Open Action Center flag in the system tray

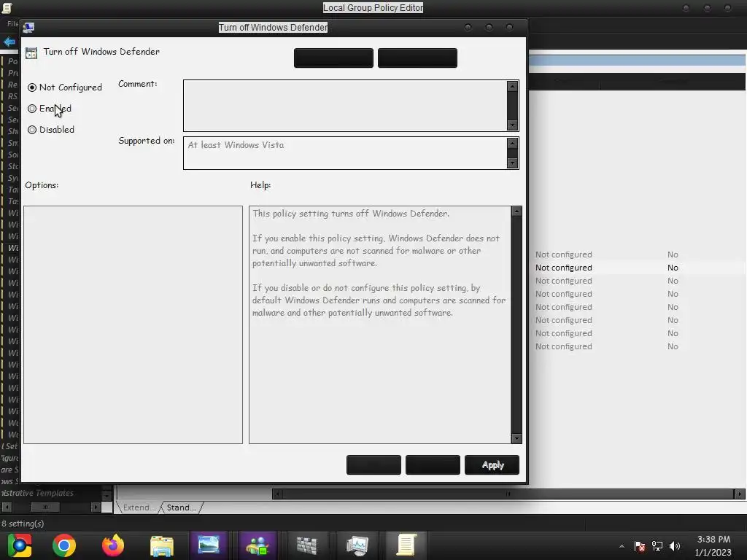(639, 546)
